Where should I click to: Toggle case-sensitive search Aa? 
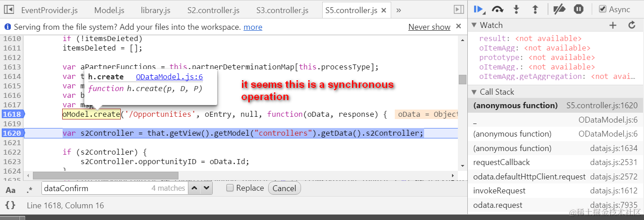(10, 189)
